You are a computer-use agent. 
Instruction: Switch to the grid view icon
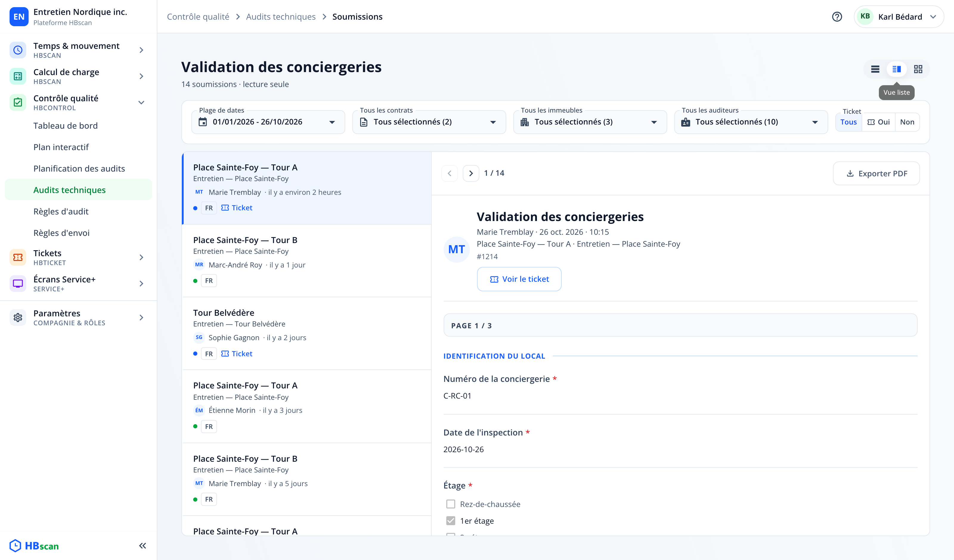pyautogui.click(x=918, y=69)
